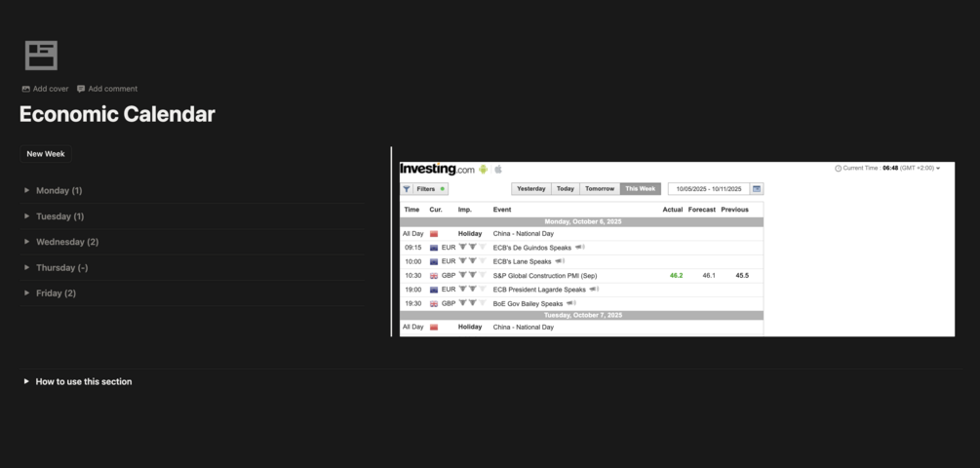
Task: Select the This Week tab
Action: 641,189
